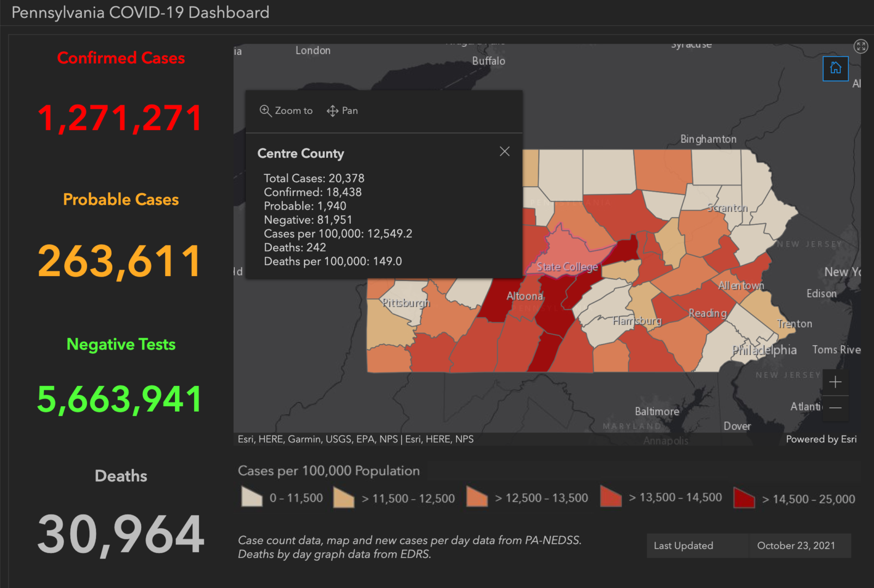Viewport: 874px width, 588px height.
Task: Click Deaths per 100,000: 149.0 line
Action: (x=332, y=261)
